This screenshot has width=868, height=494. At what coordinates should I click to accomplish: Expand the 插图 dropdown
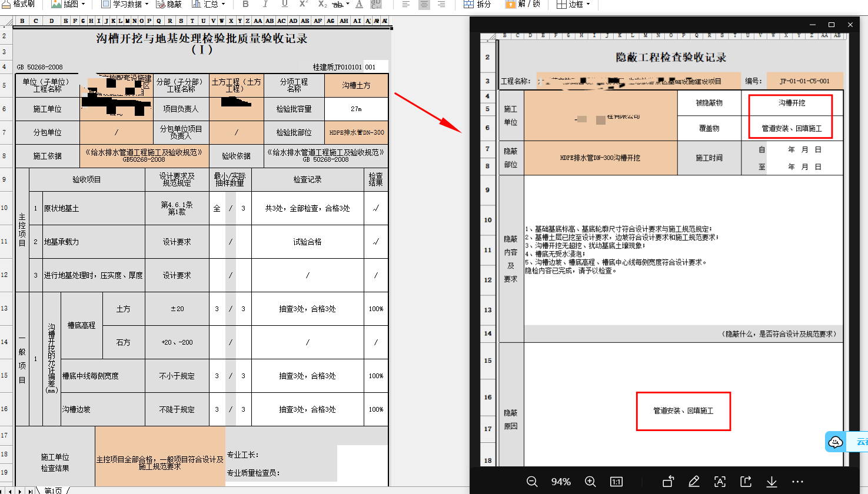coord(68,4)
